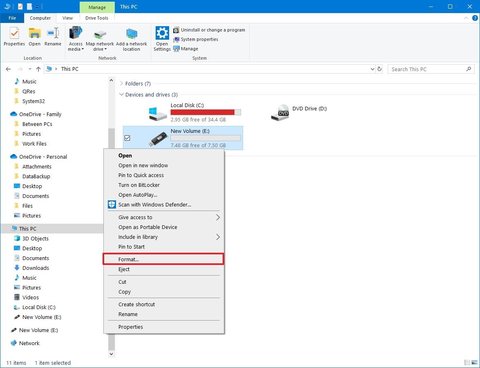Click New Volume (E:) capacity bar
Image resolution: width=480 pixels, height=368 pixels.
[x=206, y=138]
